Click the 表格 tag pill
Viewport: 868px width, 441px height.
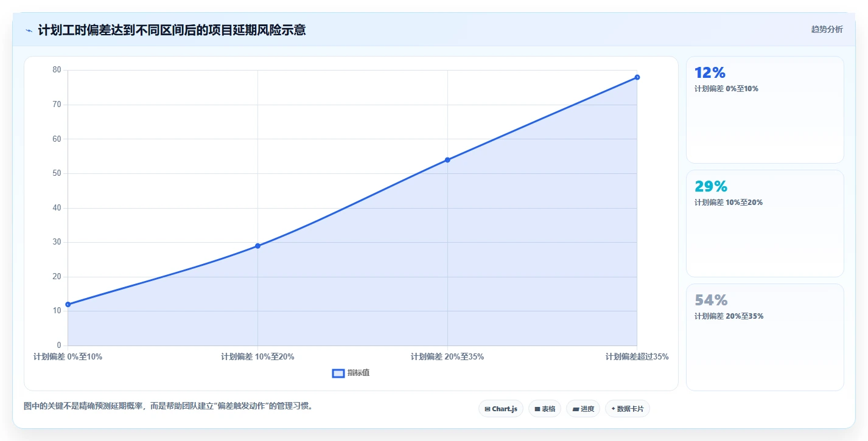(x=545, y=409)
